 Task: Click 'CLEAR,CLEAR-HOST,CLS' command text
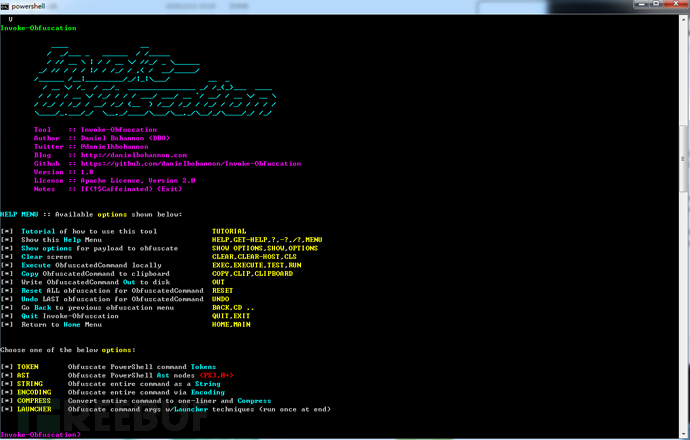pos(254,257)
